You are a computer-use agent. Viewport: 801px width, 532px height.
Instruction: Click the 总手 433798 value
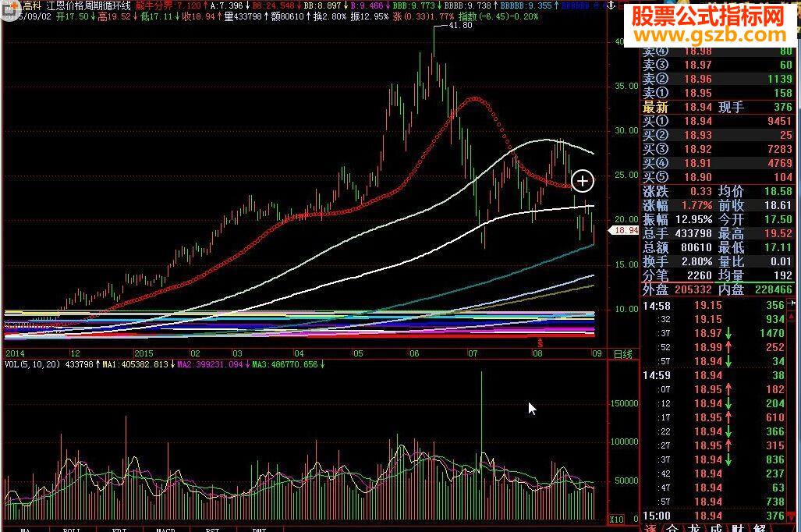693,233
